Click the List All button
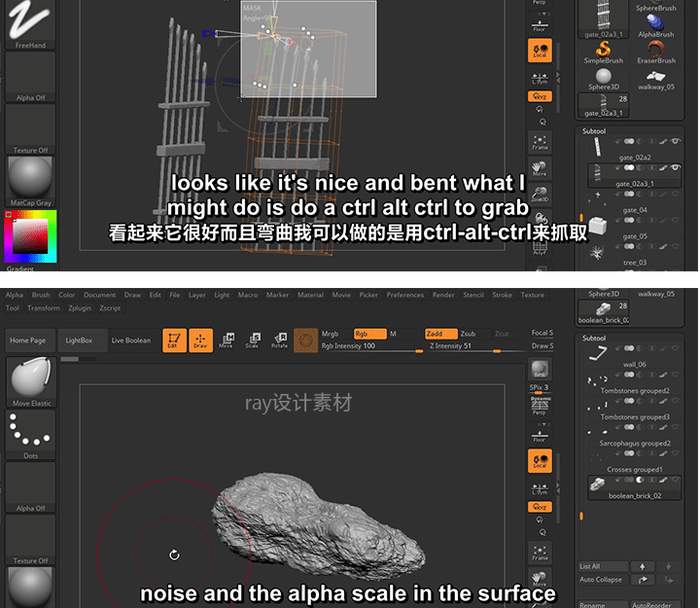 click(x=603, y=566)
